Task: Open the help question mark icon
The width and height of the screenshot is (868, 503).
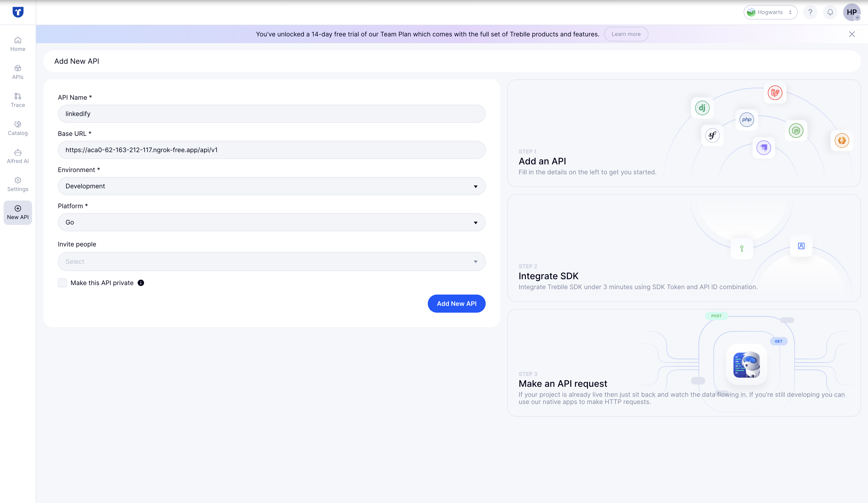Action: coord(810,12)
